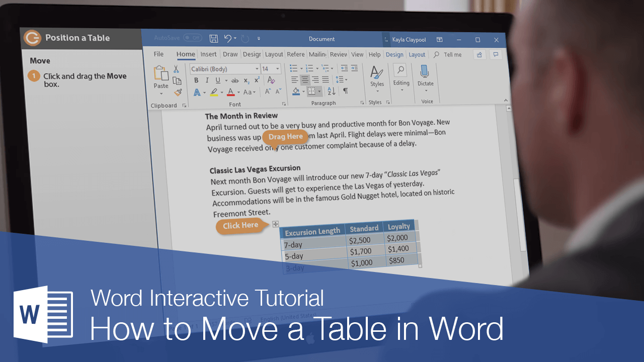Open the text highlight color swatch
Screen dimensions: 644x362
pyautogui.click(x=214, y=92)
